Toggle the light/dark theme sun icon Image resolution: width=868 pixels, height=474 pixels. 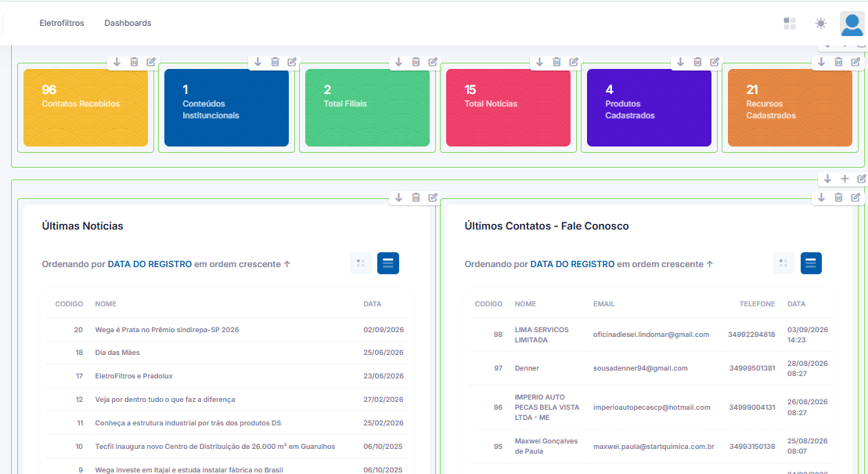821,24
